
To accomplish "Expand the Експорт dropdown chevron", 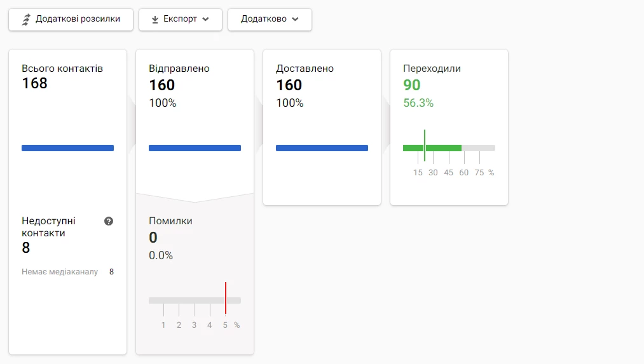I will point(206,19).
